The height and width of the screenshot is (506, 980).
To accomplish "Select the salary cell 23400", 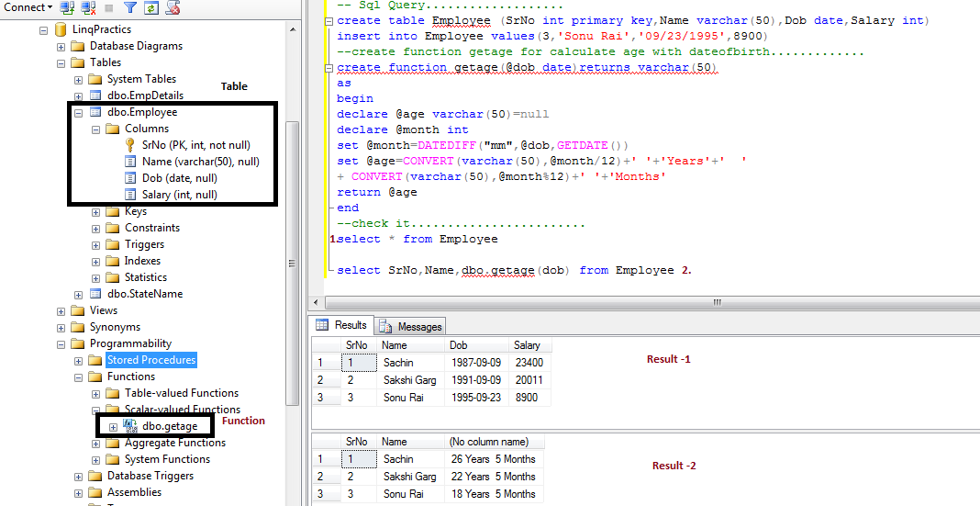I will point(530,363).
